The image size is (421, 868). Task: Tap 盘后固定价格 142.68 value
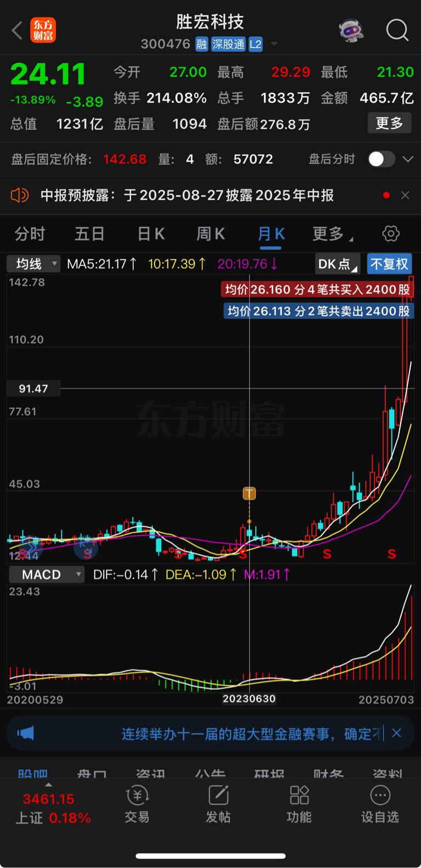pyautogui.click(x=125, y=159)
